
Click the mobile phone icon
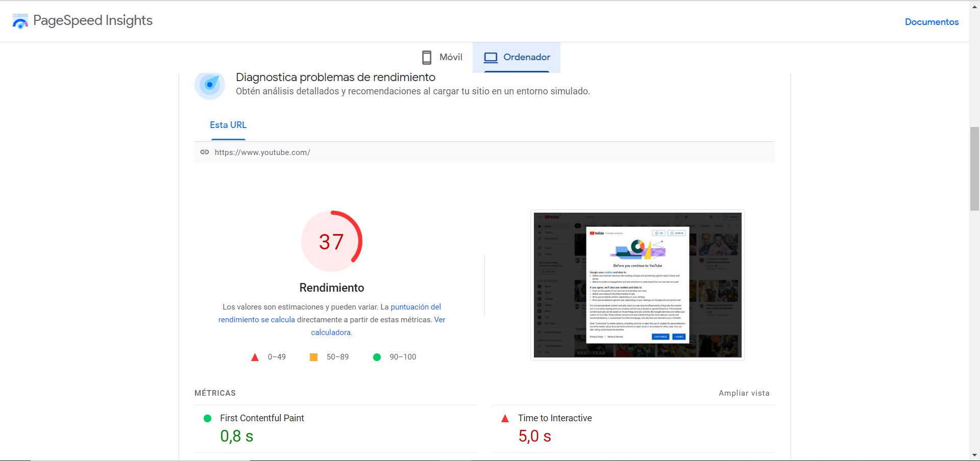pos(427,57)
